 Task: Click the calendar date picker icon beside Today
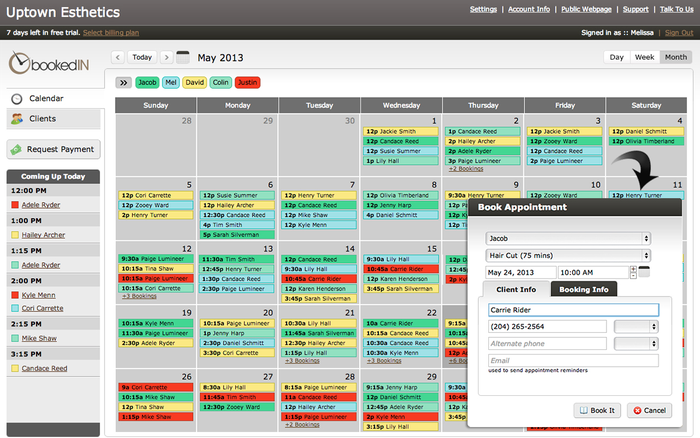point(182,58)
